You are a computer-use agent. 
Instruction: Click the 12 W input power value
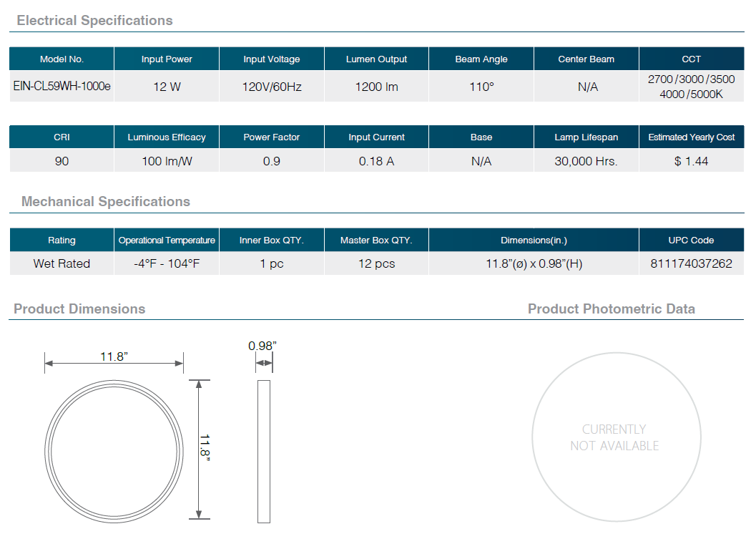[167, 87]
